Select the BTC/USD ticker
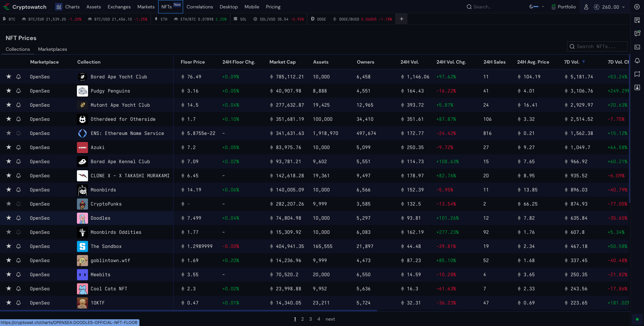The width and height of the screenshot is (644, 326). [x=117, y=19]
